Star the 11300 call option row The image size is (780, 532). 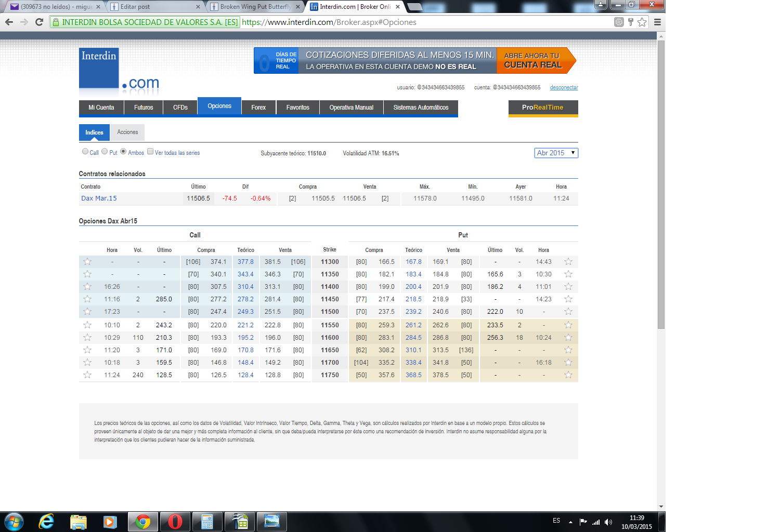pyautogui.click(x=87, y=262)
